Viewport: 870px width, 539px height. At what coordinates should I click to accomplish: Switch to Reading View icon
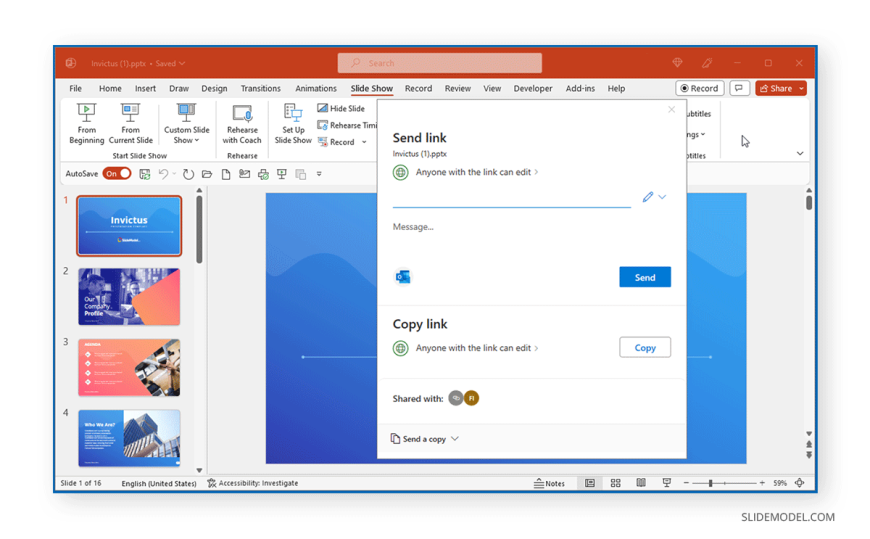tap(641, 483)
